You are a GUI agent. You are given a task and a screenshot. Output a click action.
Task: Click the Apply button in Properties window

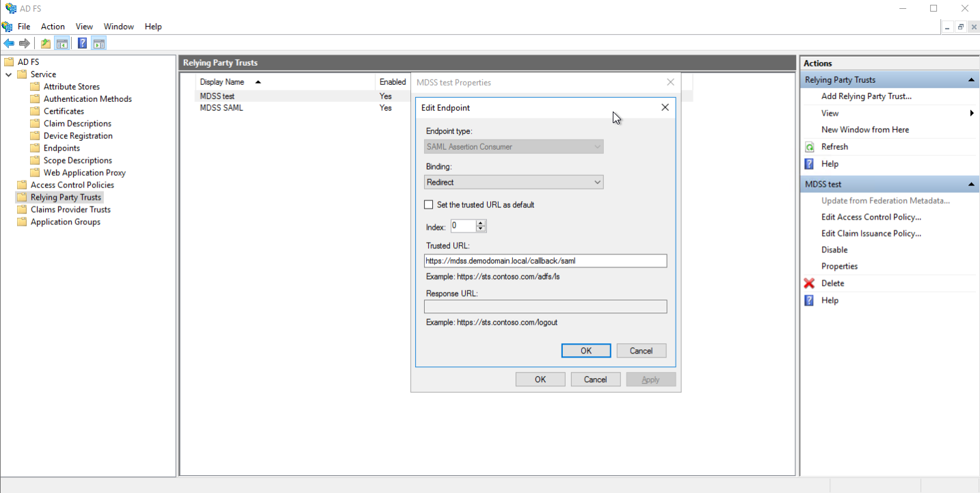[x=651, y=379]
